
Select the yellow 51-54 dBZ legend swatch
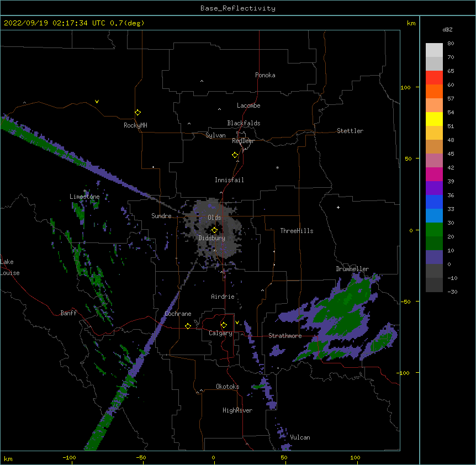pos(434,119)
